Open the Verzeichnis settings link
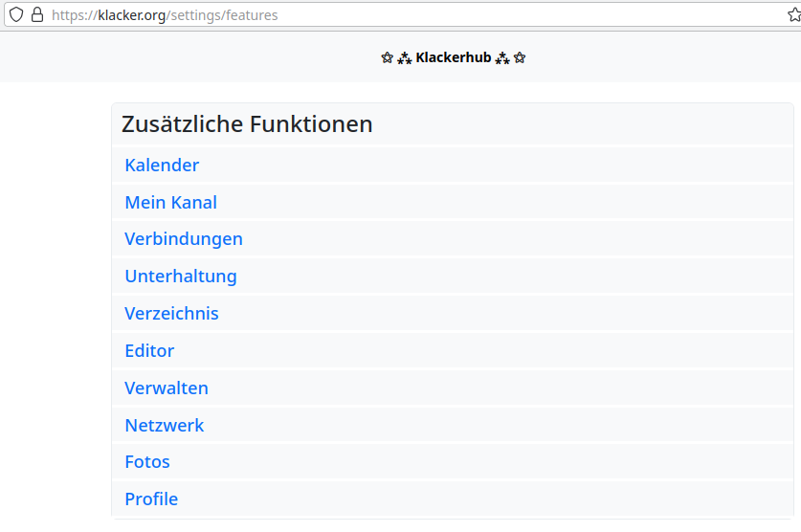Screen dimensions: 801x532 [x=171, y=314]
